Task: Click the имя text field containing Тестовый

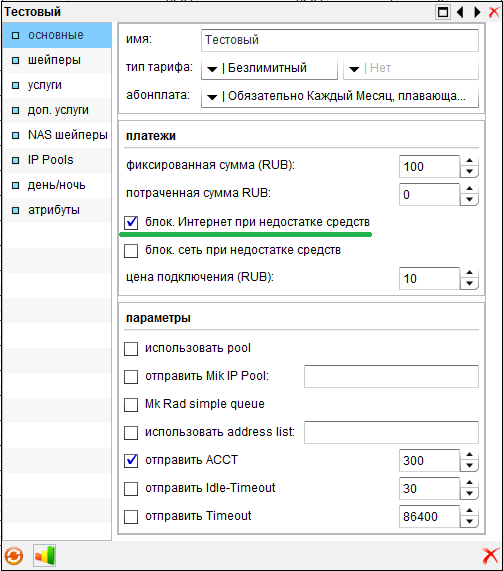Action: (x=339, y=40)
